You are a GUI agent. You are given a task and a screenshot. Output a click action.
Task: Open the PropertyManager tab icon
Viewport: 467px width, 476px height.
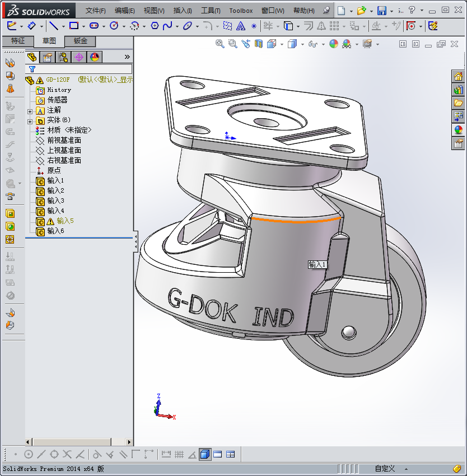pos(48,57)
